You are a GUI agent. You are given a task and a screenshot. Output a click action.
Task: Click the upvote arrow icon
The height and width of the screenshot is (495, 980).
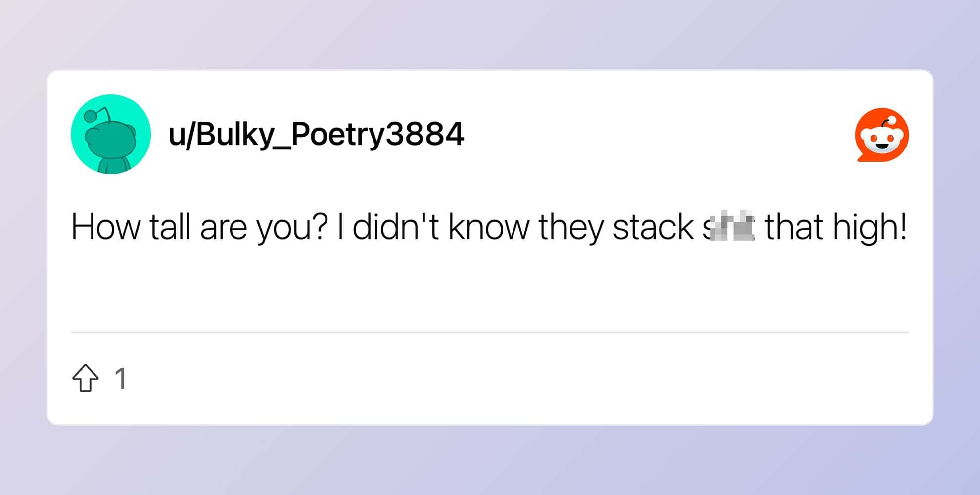coord(86,378)
